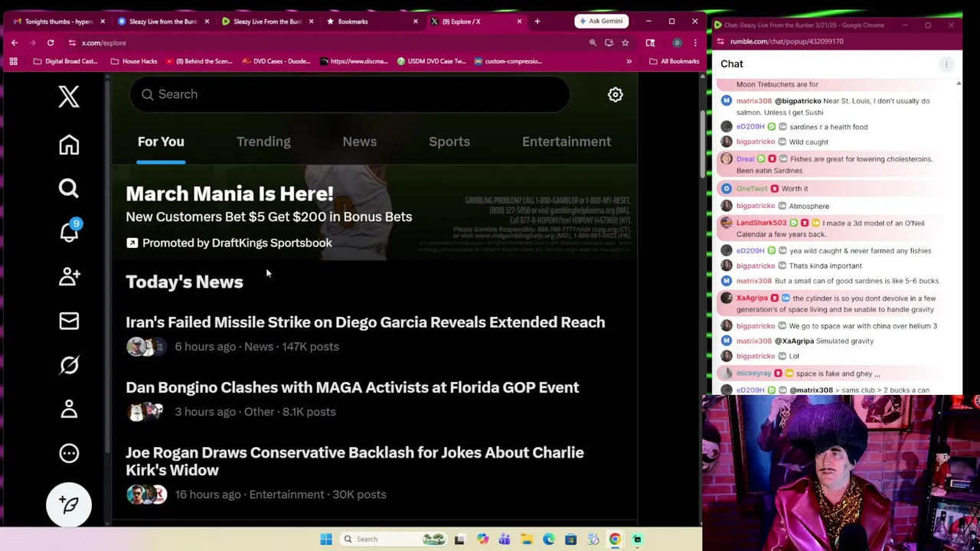The image size is (980, 551).
Task: Click '30K posts' under Joe Rogan story
Action: point(359,494)
